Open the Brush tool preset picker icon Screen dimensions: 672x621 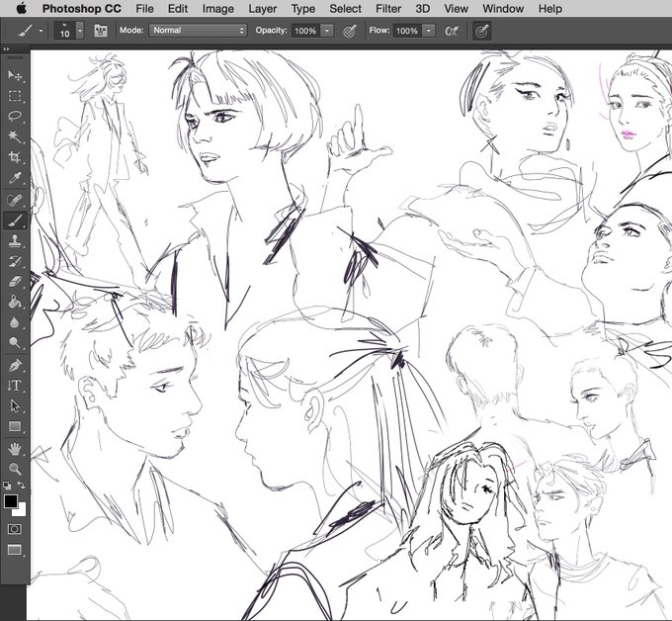tap(26, 31)
